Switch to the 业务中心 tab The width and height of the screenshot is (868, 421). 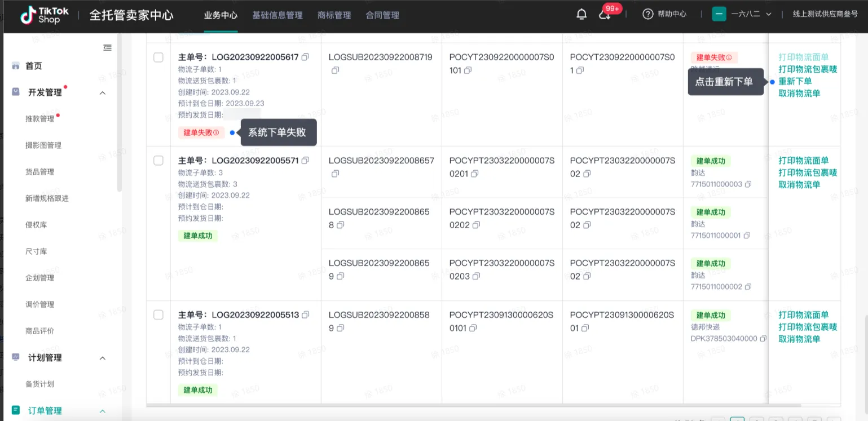[x=221, y=15]
